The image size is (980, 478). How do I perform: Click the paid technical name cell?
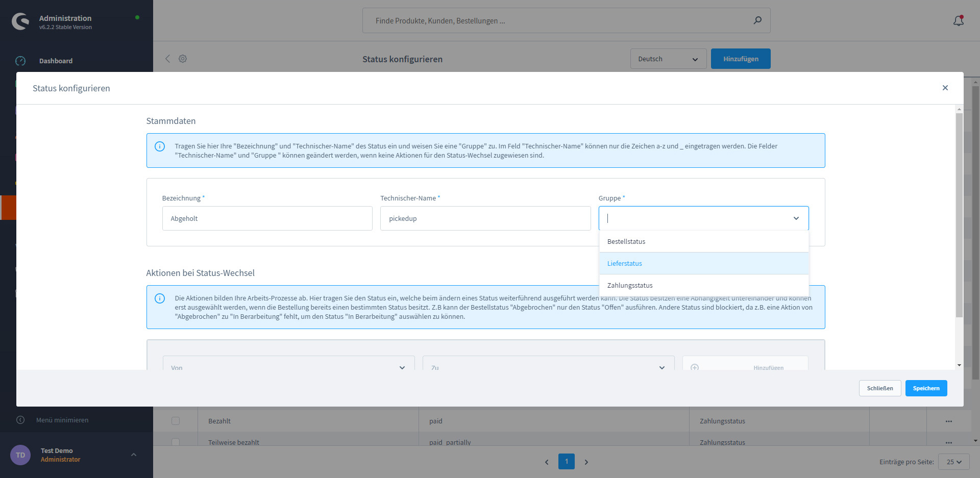coord(554,421)
